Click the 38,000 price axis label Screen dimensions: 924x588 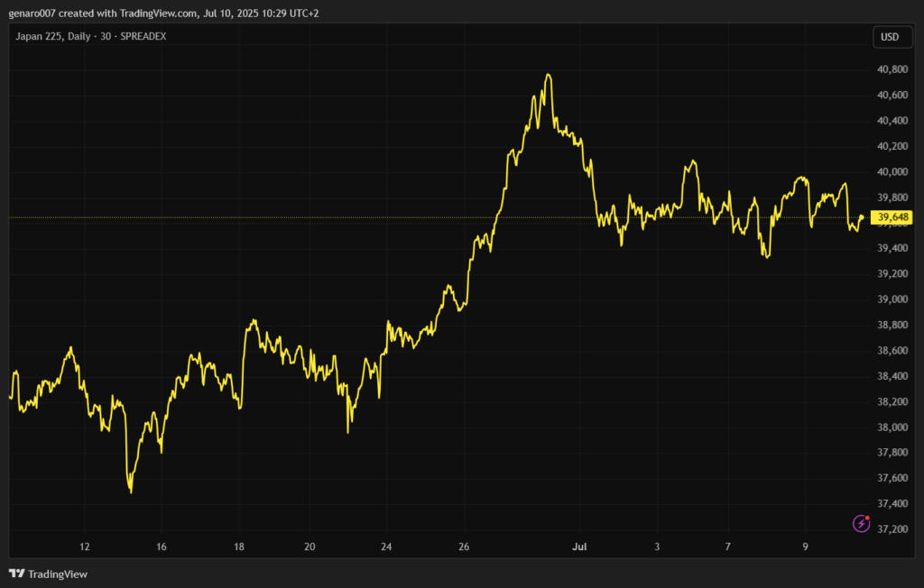point(892,427)
